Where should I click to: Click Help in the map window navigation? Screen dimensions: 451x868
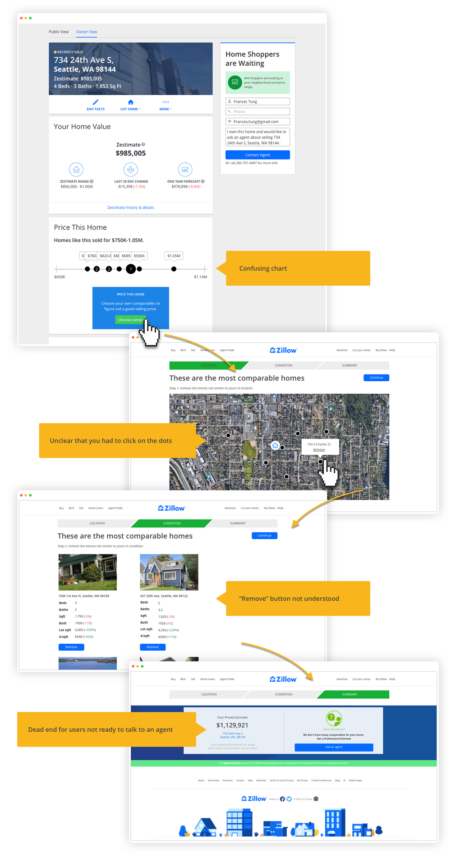[x=392, y=350]
